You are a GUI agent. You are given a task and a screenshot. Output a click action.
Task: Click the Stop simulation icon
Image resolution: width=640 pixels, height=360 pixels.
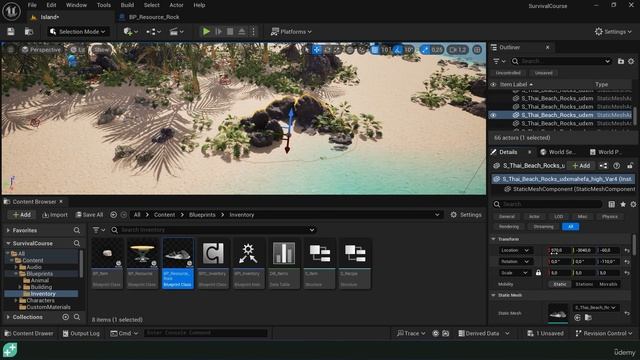[230, 31]
